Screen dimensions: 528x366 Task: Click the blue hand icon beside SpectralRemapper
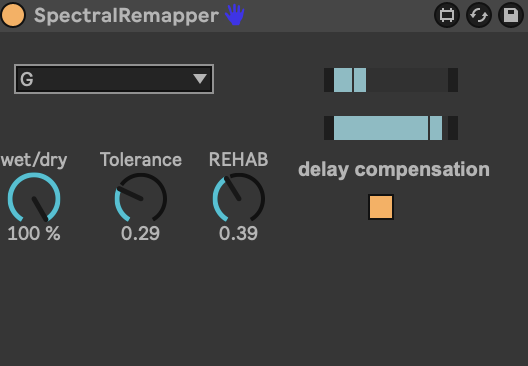pyautogui.click(x=234, y=15)
